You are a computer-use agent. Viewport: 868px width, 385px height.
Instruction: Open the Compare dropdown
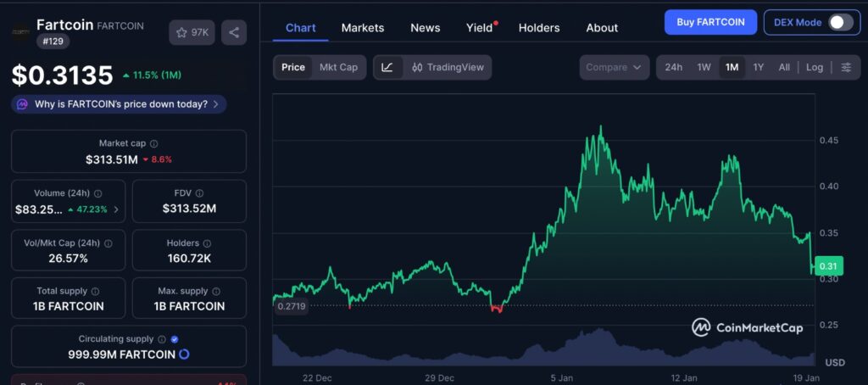pos(614,68)
